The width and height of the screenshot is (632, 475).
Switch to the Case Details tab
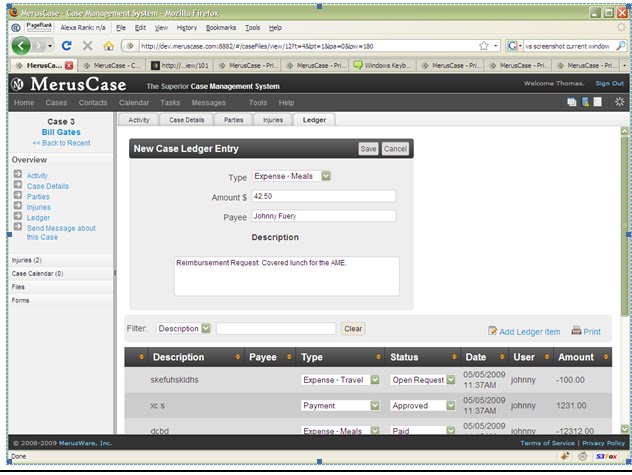click(x=186, y=120)
